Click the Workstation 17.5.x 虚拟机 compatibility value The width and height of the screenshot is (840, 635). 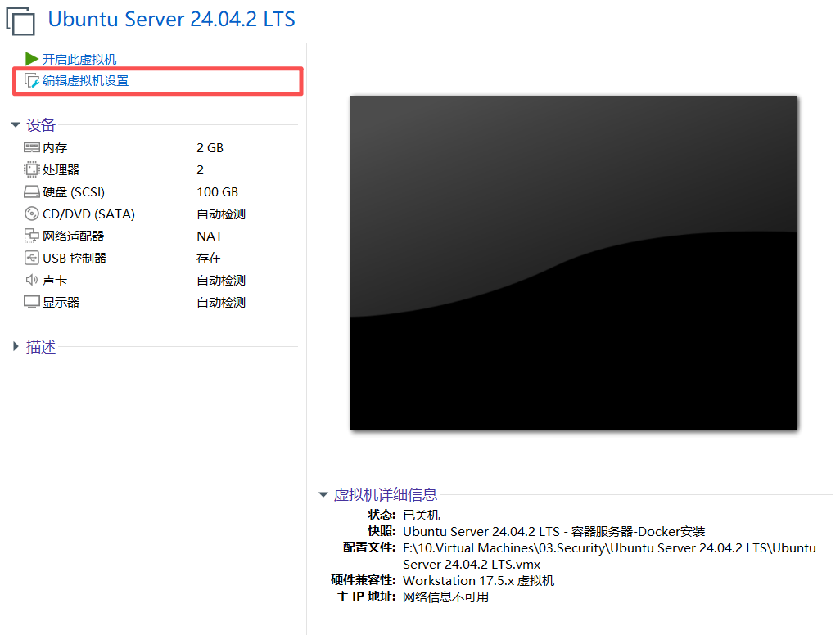tap(478, 581)
